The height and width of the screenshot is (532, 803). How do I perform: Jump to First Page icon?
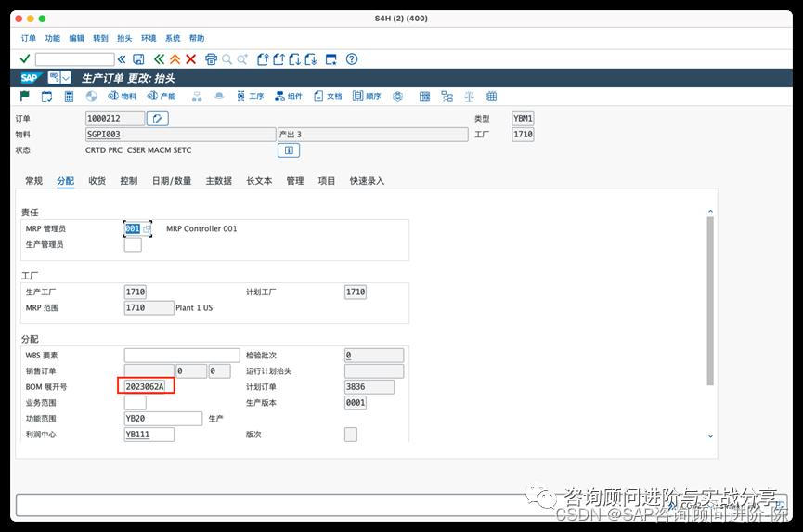pos(264,59)
